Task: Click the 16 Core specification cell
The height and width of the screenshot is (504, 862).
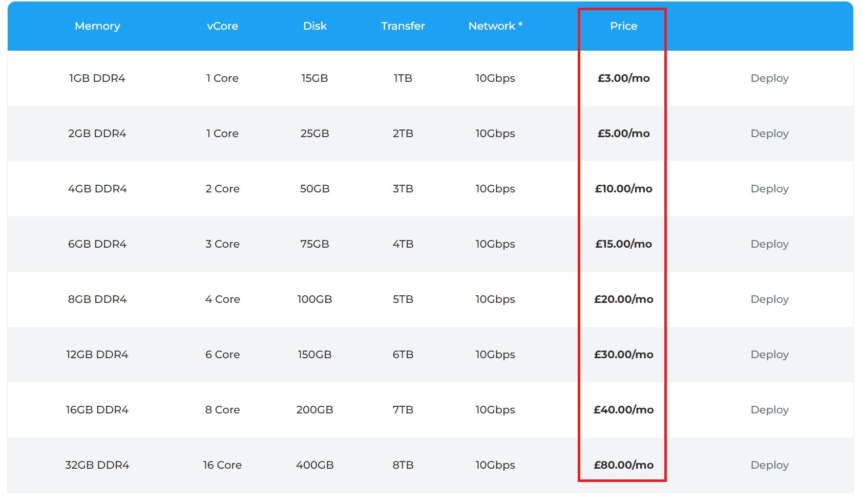Action: [x=222, y=465]
